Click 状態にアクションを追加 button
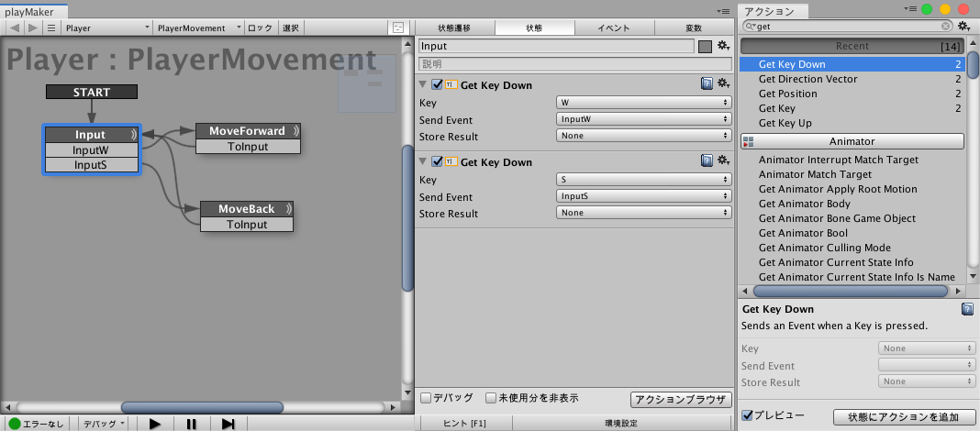 905,416
